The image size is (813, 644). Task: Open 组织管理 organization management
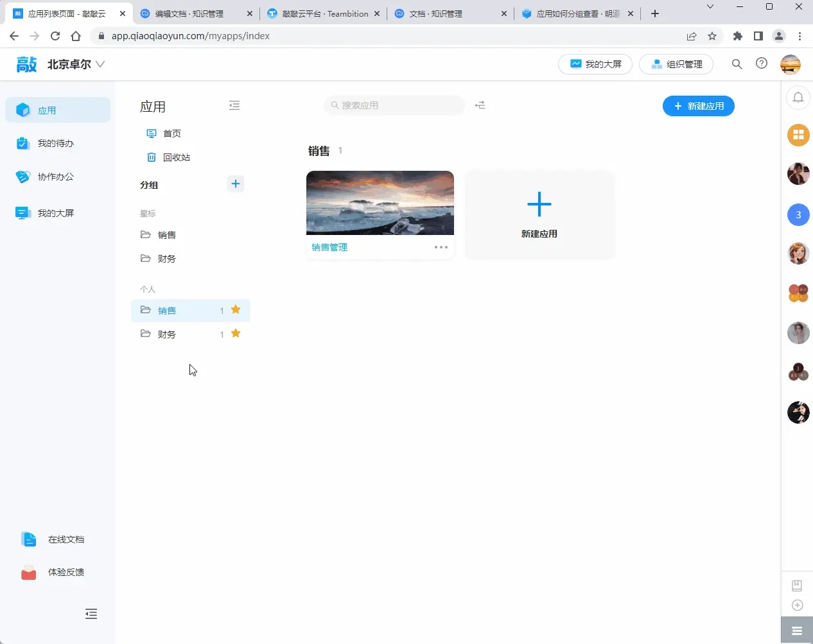[677, 64]
